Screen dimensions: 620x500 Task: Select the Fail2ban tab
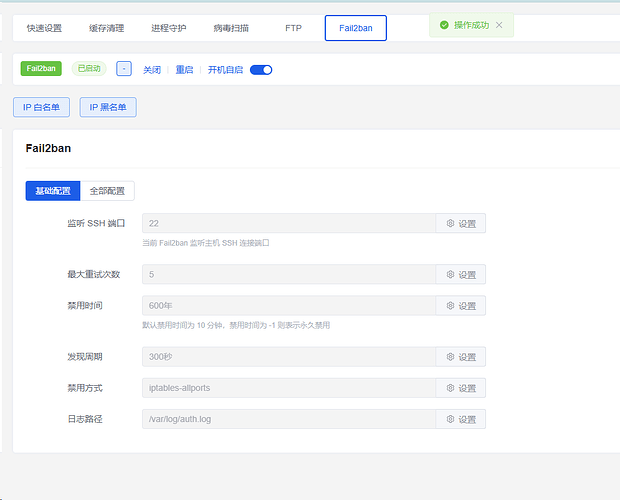pos(356,28)
